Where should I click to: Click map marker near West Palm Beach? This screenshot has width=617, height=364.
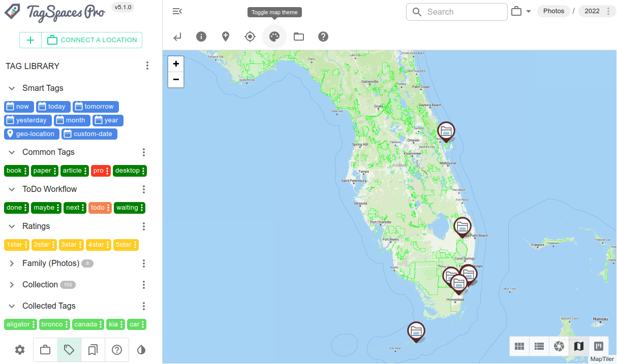pyautogui.click(x=463, y=226)
